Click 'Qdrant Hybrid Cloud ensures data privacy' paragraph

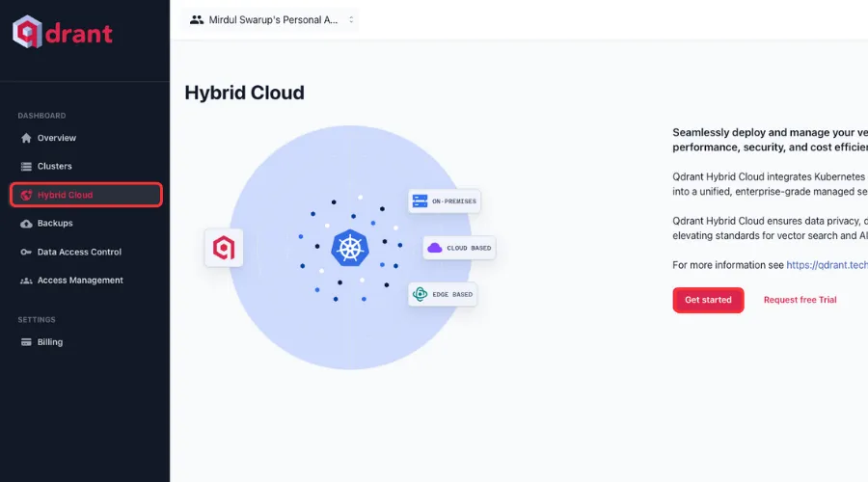(770, 228)
